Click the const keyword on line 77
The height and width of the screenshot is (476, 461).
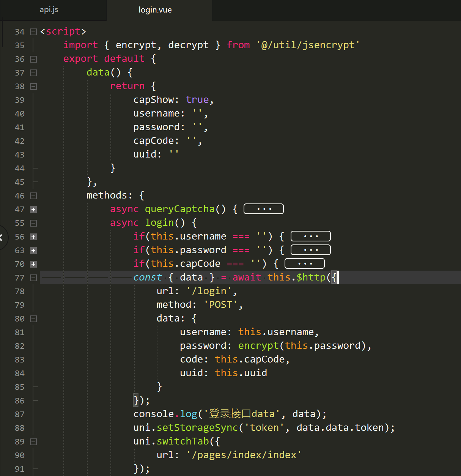click(x=148, y=277)
